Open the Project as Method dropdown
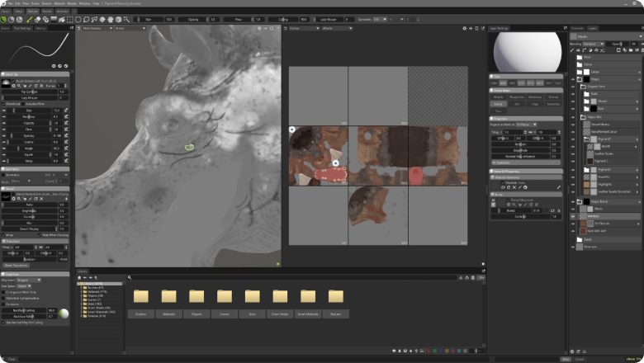644x363 pixels. [x=526, y=125]
